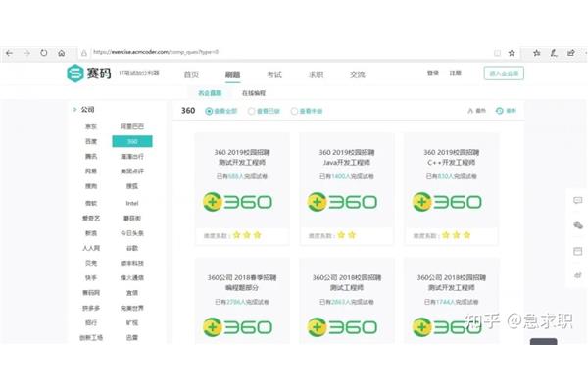588x392 pixels.
Task: Click the browser share icon
Action: tap(571, 53)
